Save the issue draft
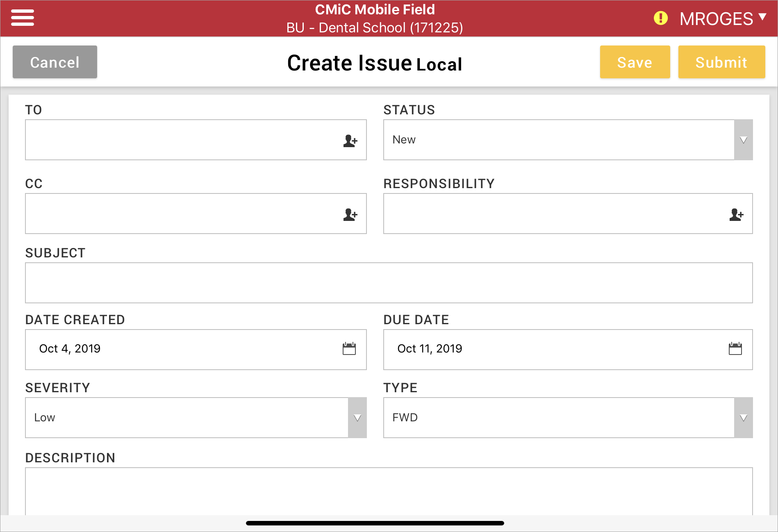 tap(635, 62)
